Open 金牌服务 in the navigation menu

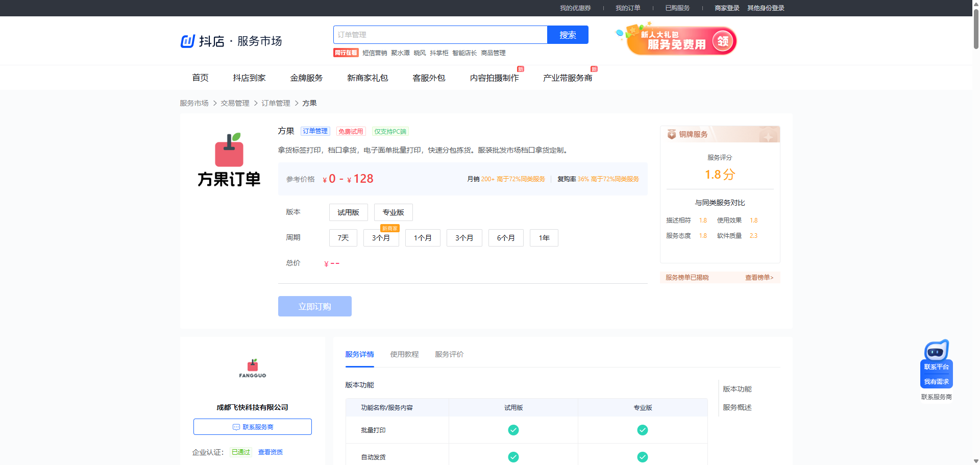click(306, 78)
